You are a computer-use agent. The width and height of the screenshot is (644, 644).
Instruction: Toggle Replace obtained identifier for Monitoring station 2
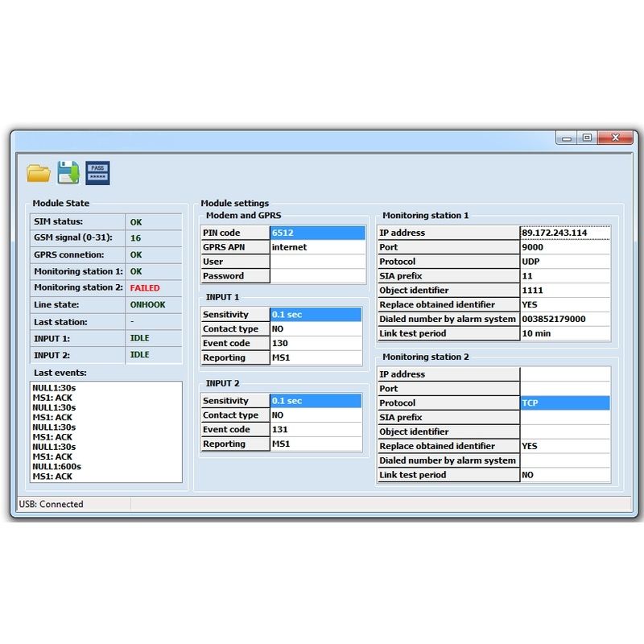pyautogui.click(x=563, y=445)
